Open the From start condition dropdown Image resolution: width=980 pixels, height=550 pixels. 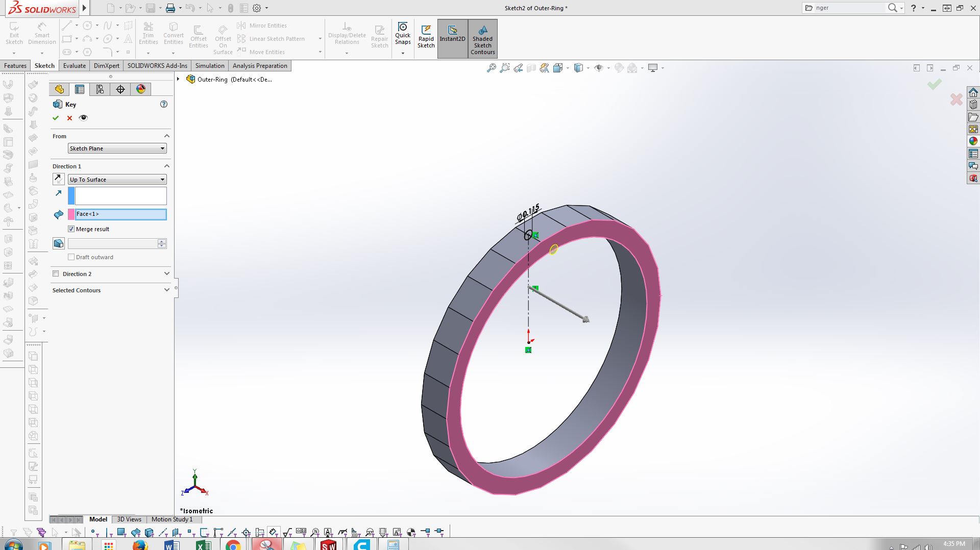(x=117, y=148)
